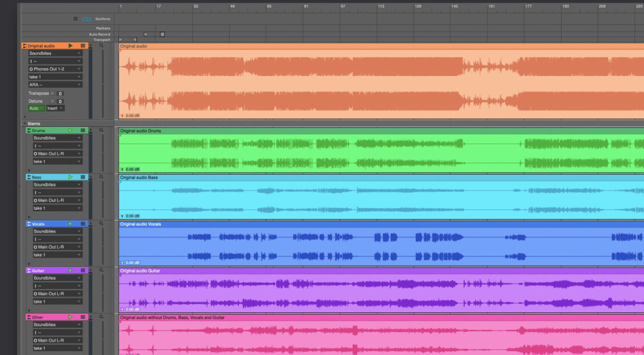The image size is (644, 355).
Task: Open the Phones Out 1-2 output dropdown
Action: (x=55, y=69)
